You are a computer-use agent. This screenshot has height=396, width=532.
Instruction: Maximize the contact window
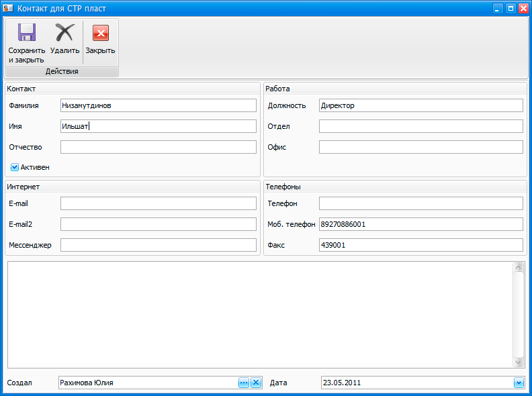pos(511,8)
